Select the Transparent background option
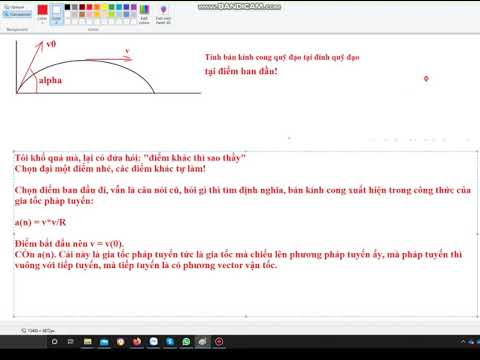The image size is (480, 360). click(x=17, y=14)
